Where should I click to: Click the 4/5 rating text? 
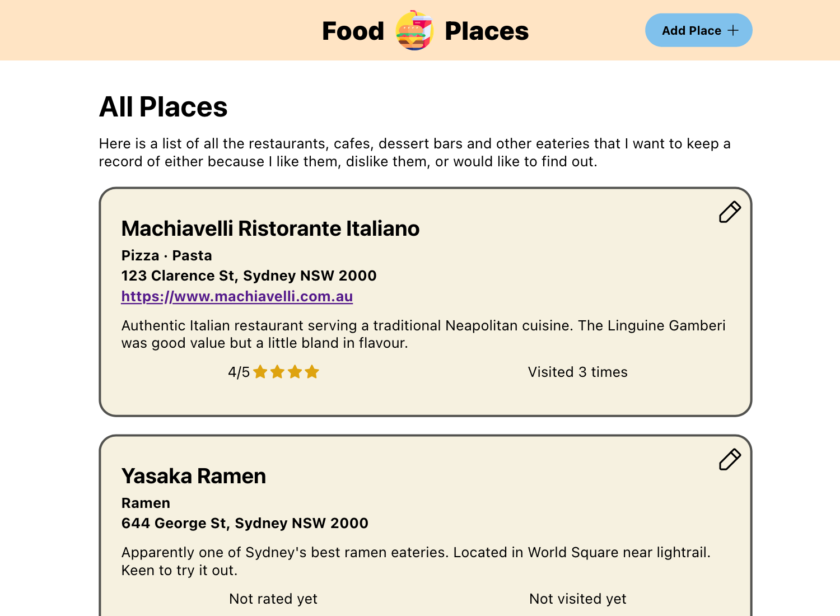point(239,372)
